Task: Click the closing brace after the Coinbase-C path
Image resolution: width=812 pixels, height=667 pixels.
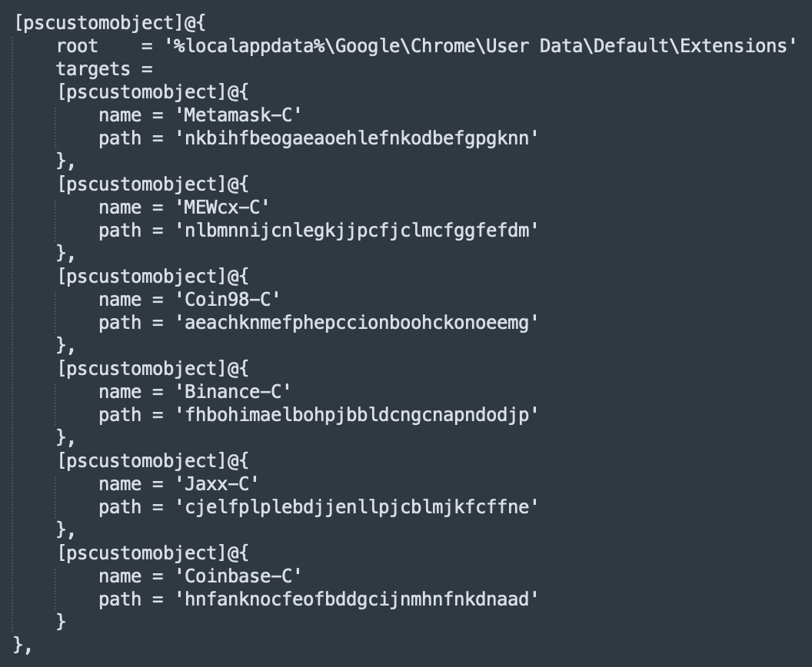Action: [x=61, y=621]
